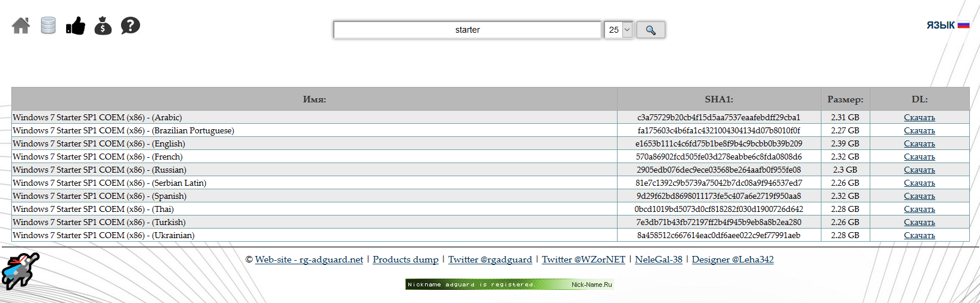Select the Windows 7 Starter (Thai) name
This screenshot has width=980, height=303.
[x=93, y=209]
